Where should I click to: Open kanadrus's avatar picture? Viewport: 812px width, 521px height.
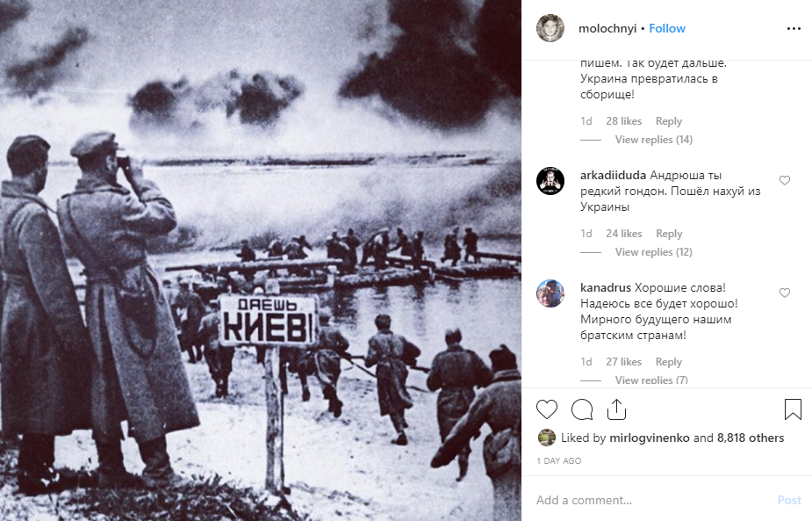point(550,293)
